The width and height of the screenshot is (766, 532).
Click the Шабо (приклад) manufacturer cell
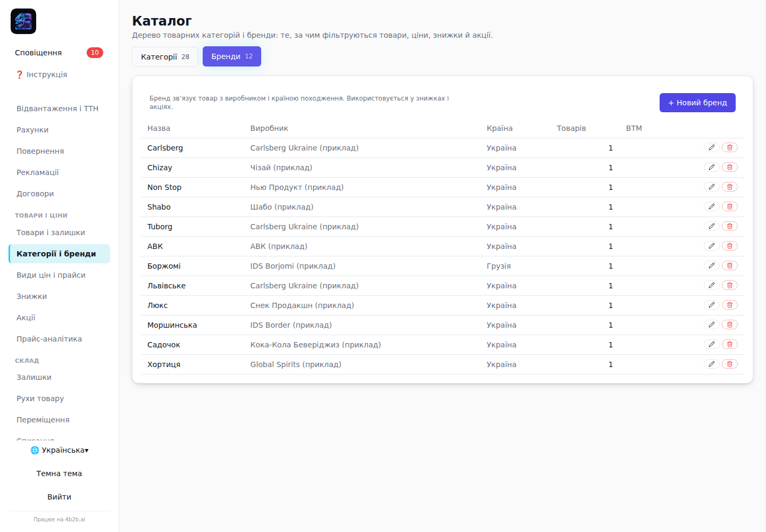(x=282, y=207)
